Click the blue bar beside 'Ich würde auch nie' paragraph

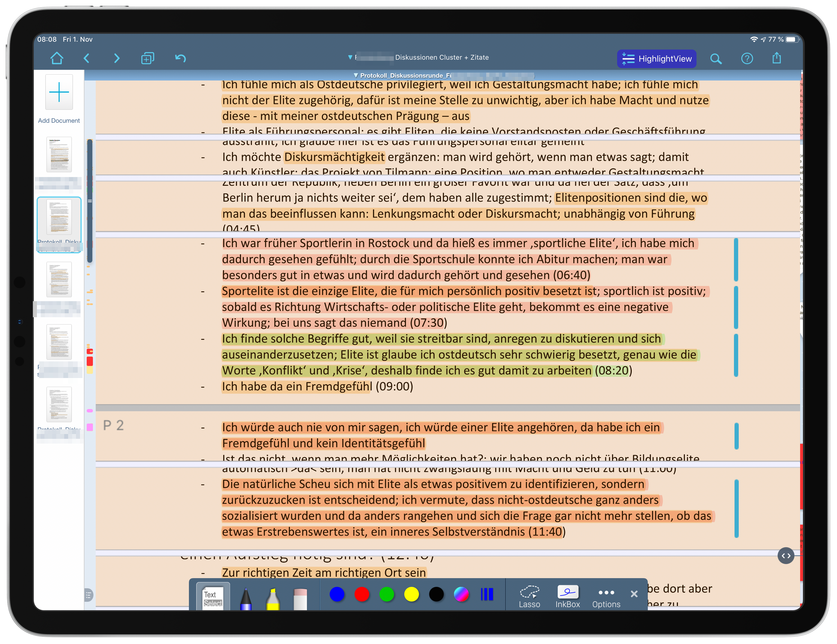click(x=736, y=436)
